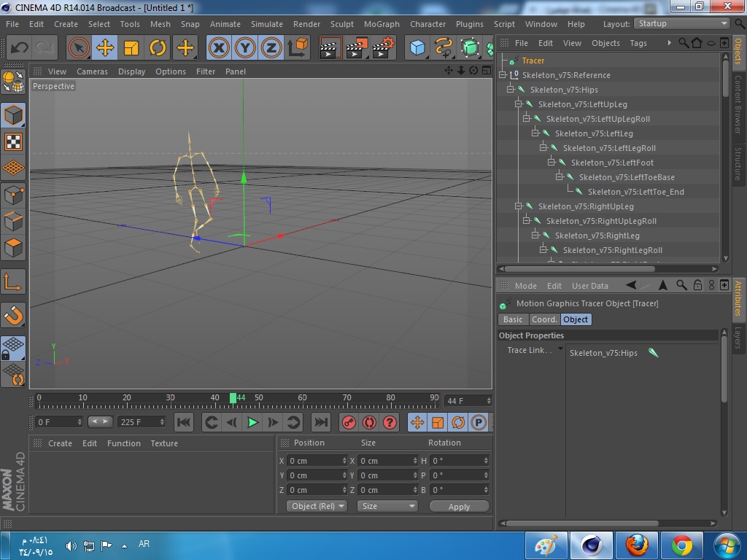Click the Position X input field

tap(317, 461)
